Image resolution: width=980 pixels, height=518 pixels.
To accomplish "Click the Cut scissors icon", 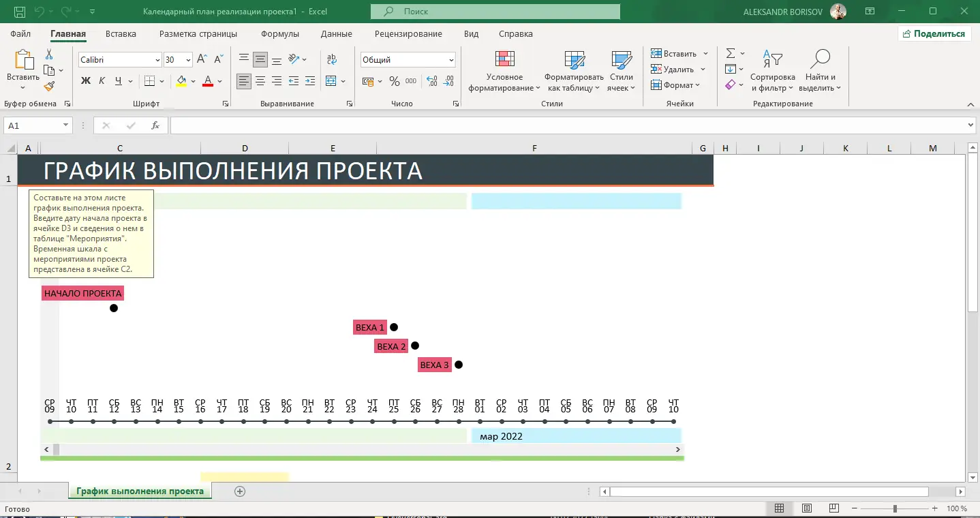I will 49,55.
